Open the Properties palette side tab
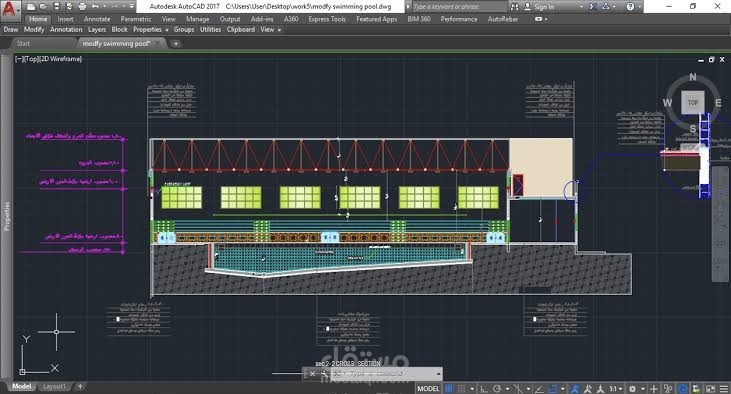Image resolution: width=731 pixels, height=394 pixels. coord(7,216)
